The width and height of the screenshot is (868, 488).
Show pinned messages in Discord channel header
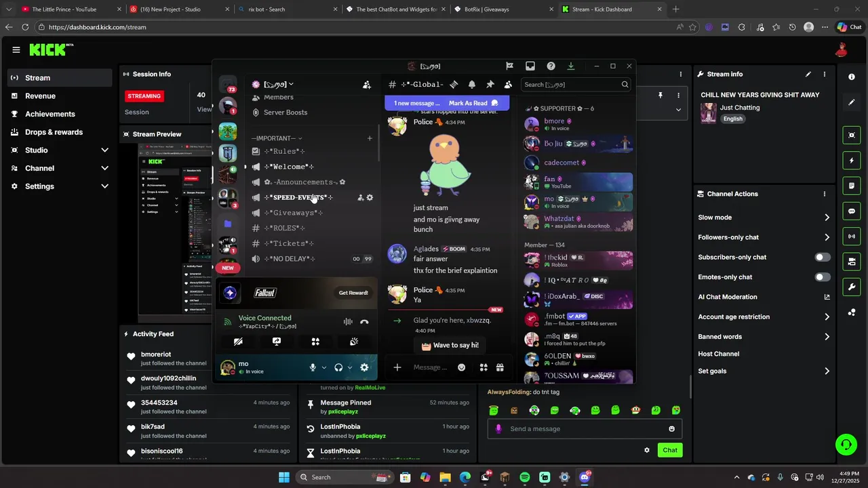[x=490, y=85]
